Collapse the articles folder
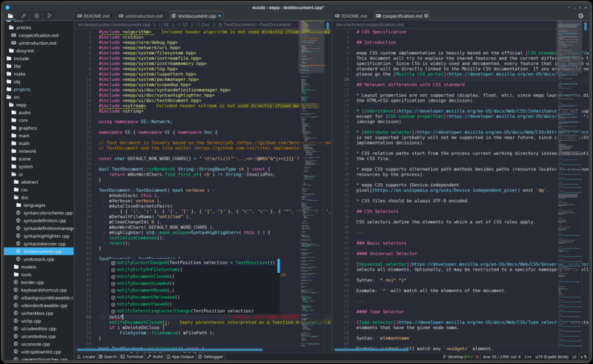The width and height of the screenshot is (593, 364). tap(24, 27)
